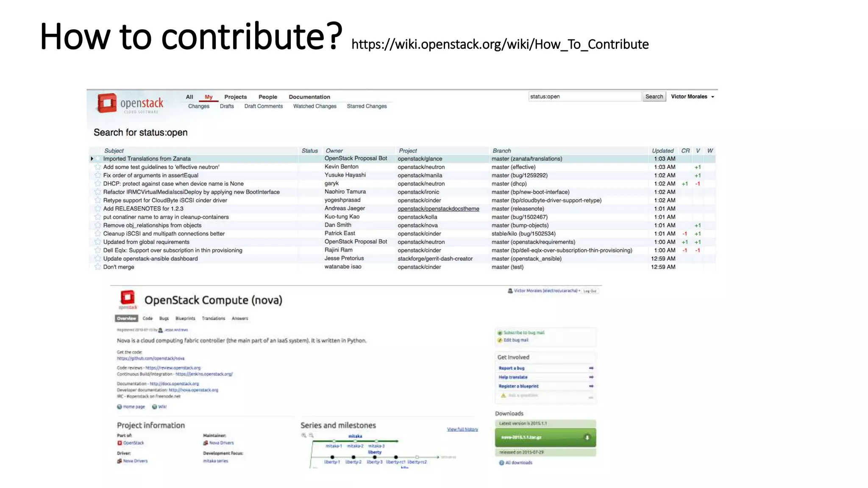Download nova-2015.1.1.tar.gz
This screenshot has height=488, width=868.
point(545,438)
